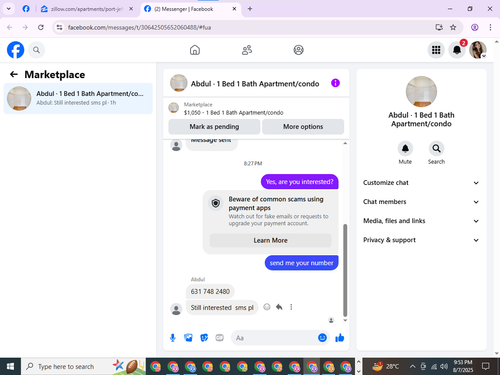Open Windows Start menu
500x375 pixels.
click(10, 367)
